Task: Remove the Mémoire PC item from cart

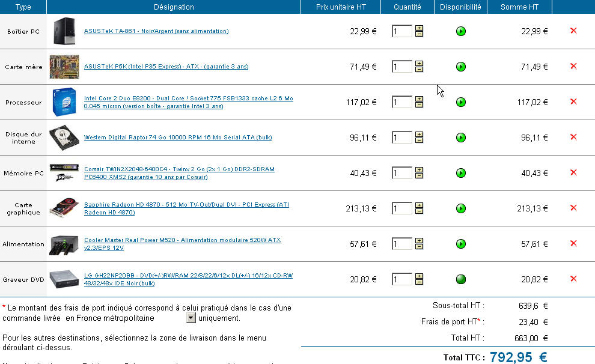Action: [573, 172]
